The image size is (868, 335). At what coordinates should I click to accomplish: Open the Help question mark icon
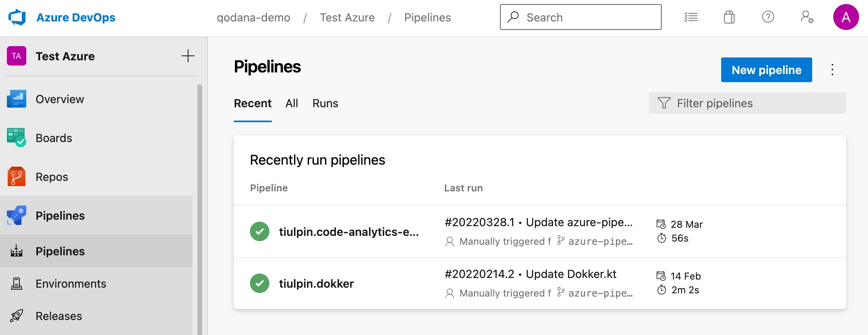click(768, 17)
